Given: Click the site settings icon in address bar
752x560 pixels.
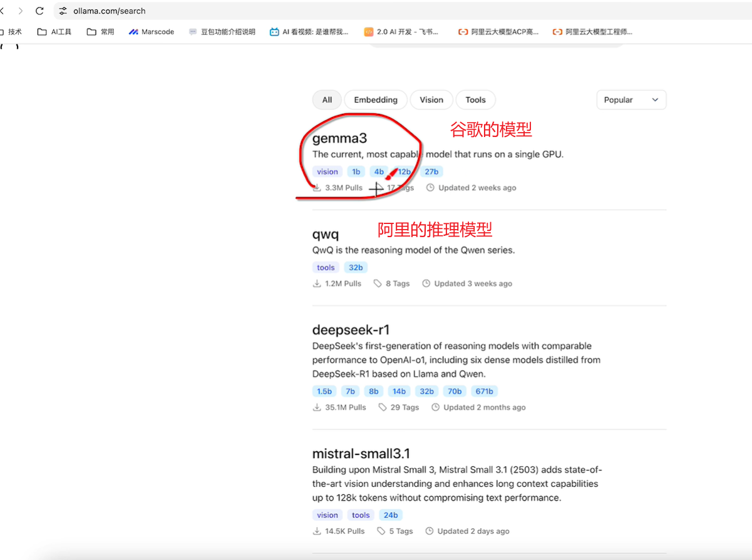Looking at the screenshot, I should (63, 11).
